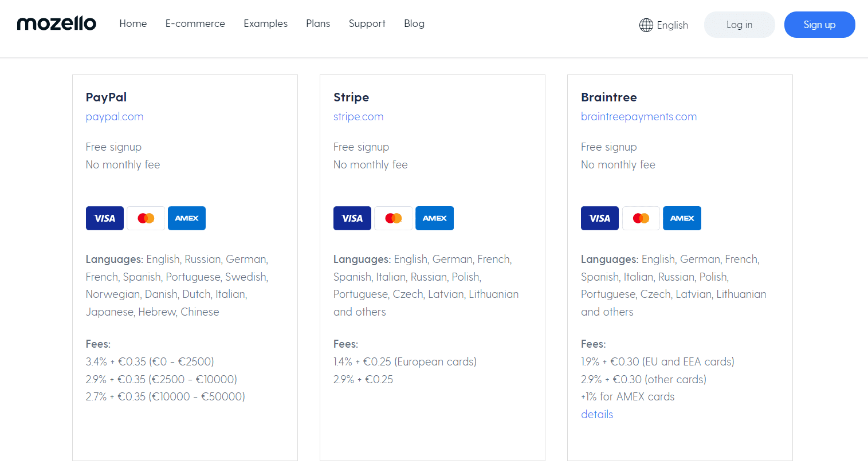
Task: Click "Japanese, Hebrew, Chinese" languages line
Action: [x=152, y=312]
